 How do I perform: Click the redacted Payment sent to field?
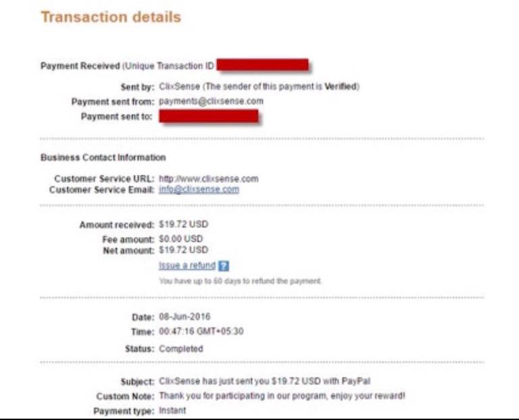click(x=208, y=117)
